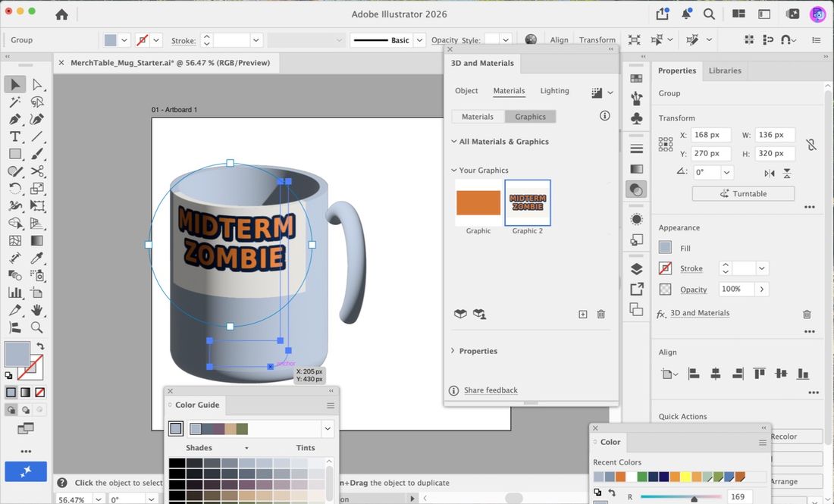Collapse the Your Graphics section
Screen dimensions: 834x504
coord(453,170)
